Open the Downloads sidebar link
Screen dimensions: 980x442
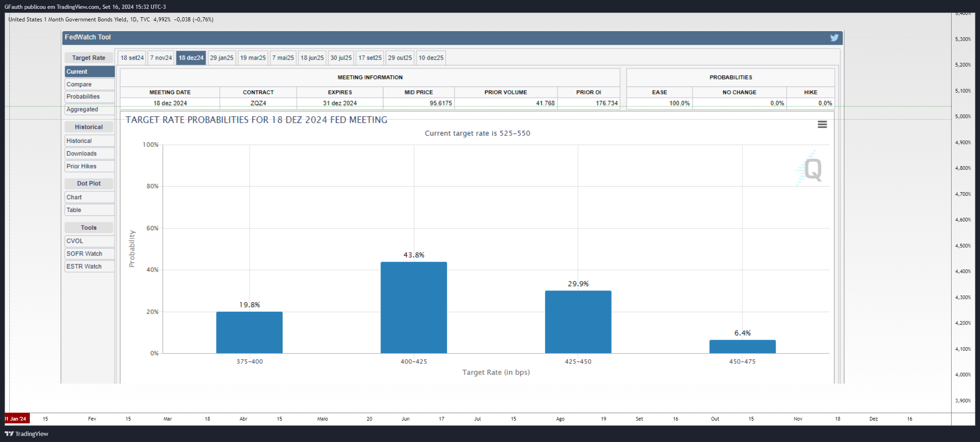89,154
